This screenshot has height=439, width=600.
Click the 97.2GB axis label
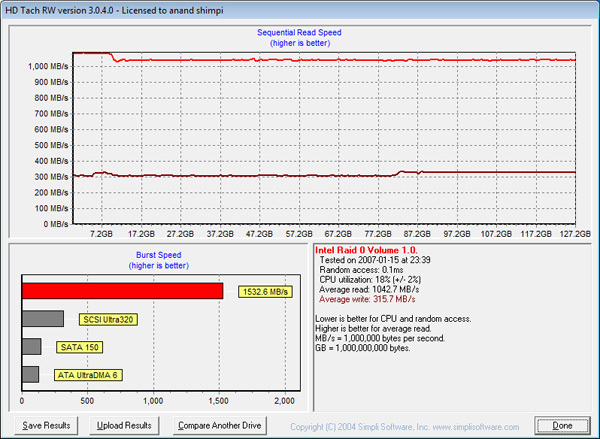coord(457,233)
